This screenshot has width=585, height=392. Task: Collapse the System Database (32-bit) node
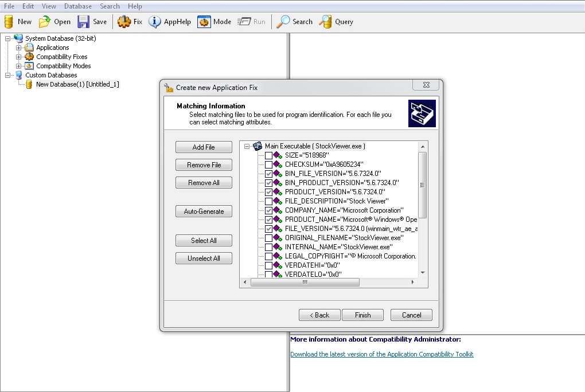[x=7, y=38]
